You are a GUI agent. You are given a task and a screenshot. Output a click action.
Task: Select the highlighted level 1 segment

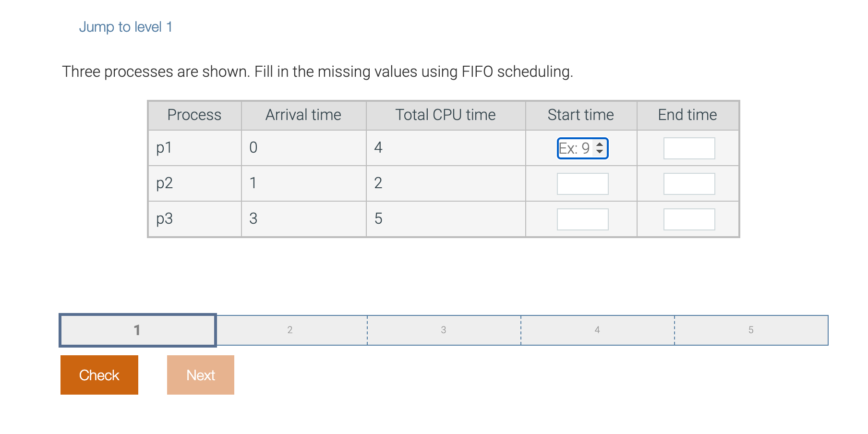coord(137,330)
